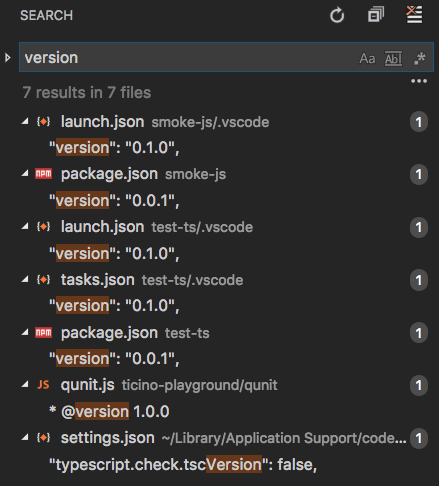The width and height of the screenshot is (439, 486).
Task: Click '7 results in 7 files' summary
Action: coord(87,92)
